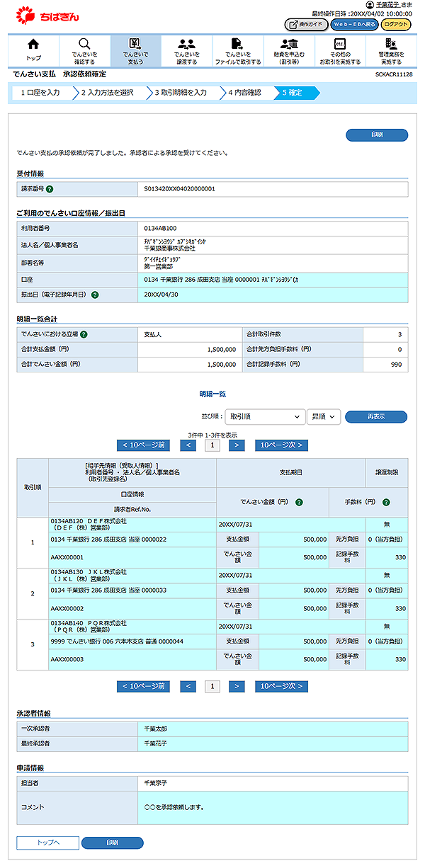Click upper 10ページ次 > pagination button
This screenshot has width=425, height=868.
[x=282, y=445]
